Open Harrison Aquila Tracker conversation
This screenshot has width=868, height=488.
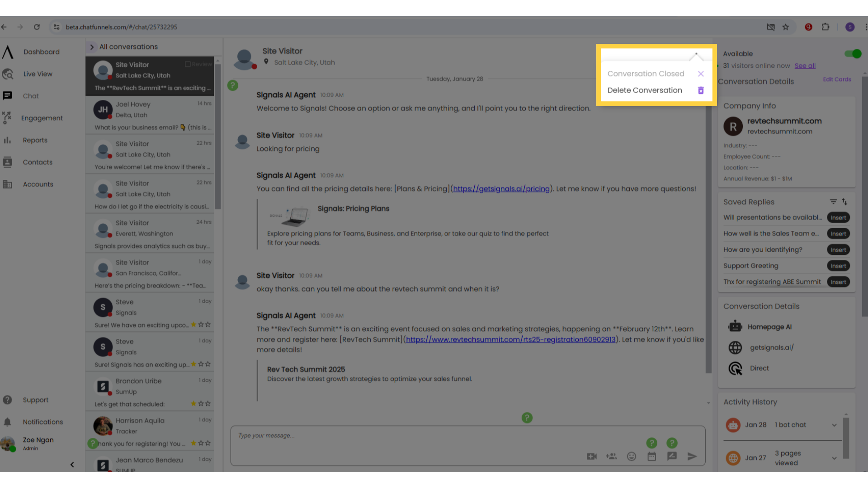[150, 432]
